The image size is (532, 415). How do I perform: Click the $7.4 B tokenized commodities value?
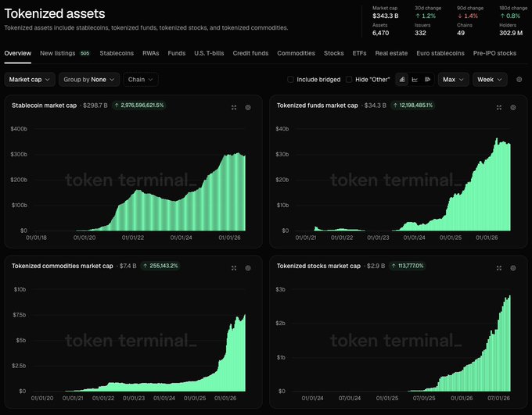pyautogui.click(x=128, y=266)
